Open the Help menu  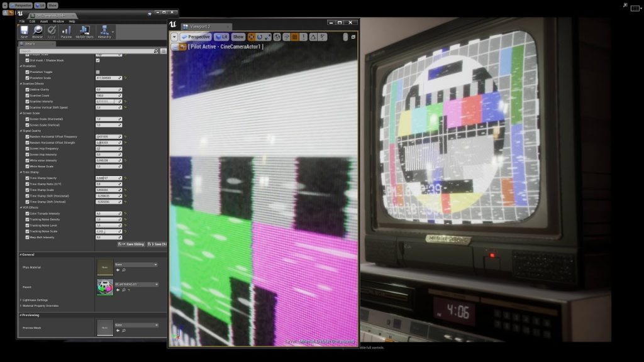tap(72, 21)
